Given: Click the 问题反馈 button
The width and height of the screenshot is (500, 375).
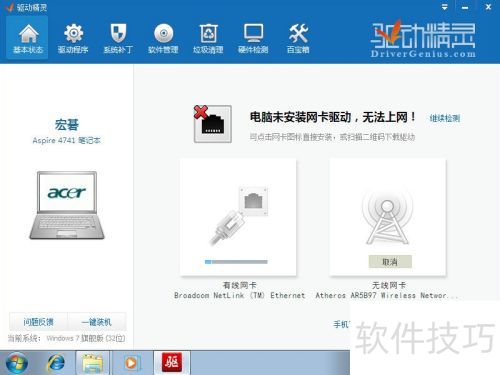Looking at the screenshot, I should [38, 322].
